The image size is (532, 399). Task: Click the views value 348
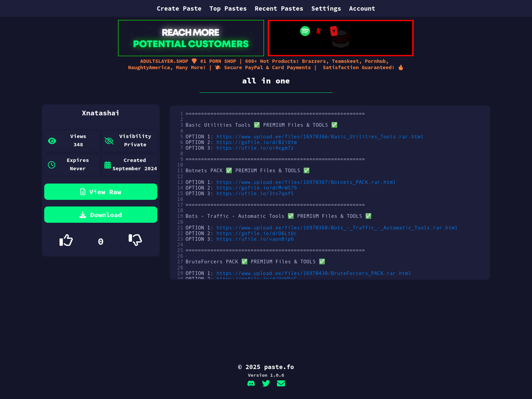(78, 145)
